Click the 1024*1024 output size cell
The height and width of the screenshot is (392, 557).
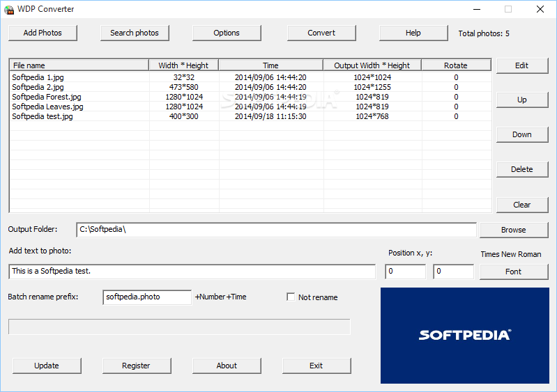(372, 77)
